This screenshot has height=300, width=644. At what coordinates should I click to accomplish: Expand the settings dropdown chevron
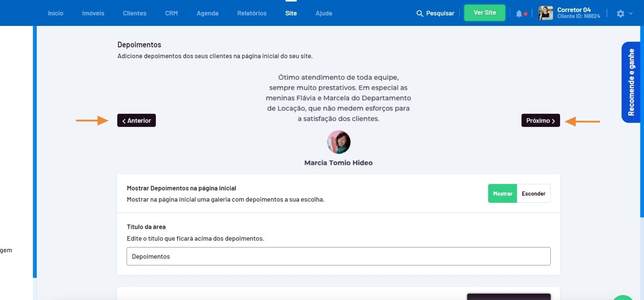click(x=631, y=13)
